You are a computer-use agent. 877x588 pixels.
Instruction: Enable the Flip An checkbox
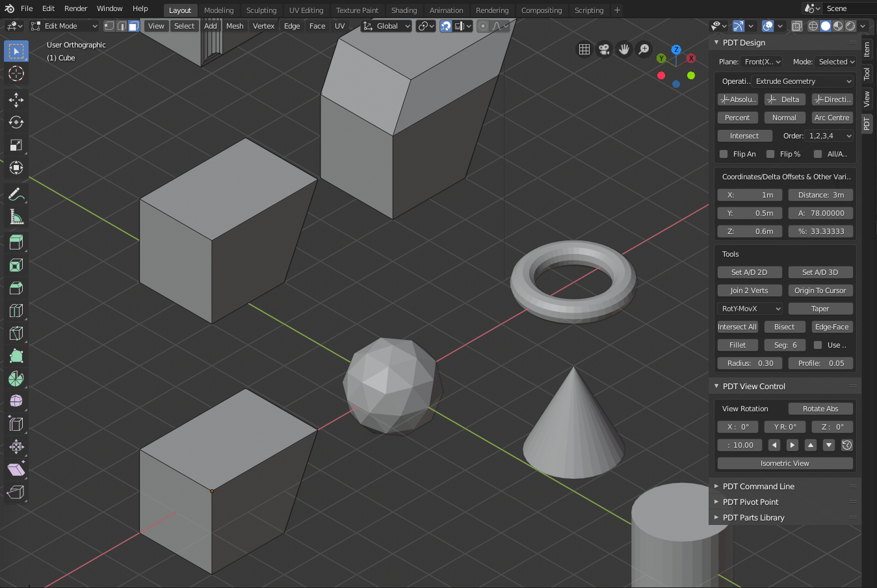tap(724, 154)
